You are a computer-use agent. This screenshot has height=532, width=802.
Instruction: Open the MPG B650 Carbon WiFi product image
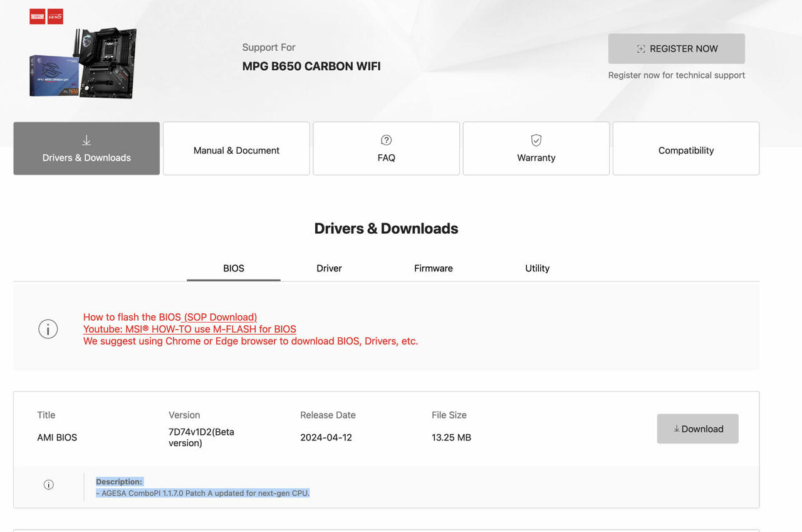tap(83, 63)
